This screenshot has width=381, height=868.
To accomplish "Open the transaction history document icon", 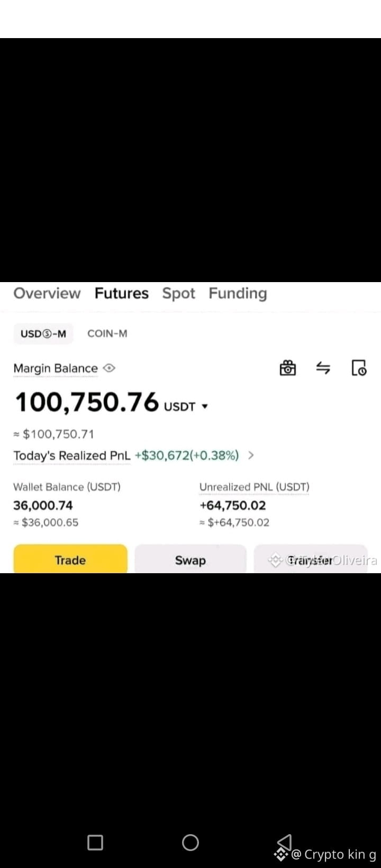I will pos(359,367).
